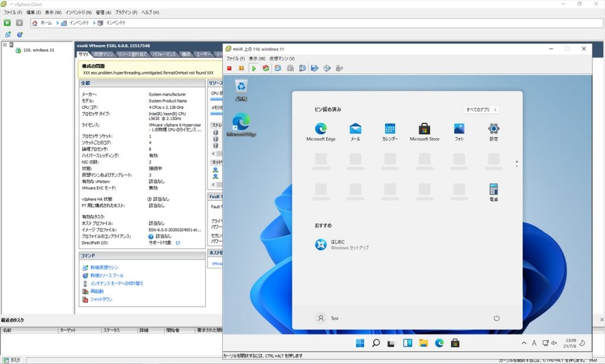This screenshot has height=364, width=605.
Task: Click the Windows Start button on the guest taskbar
Action: pos(360,343)
